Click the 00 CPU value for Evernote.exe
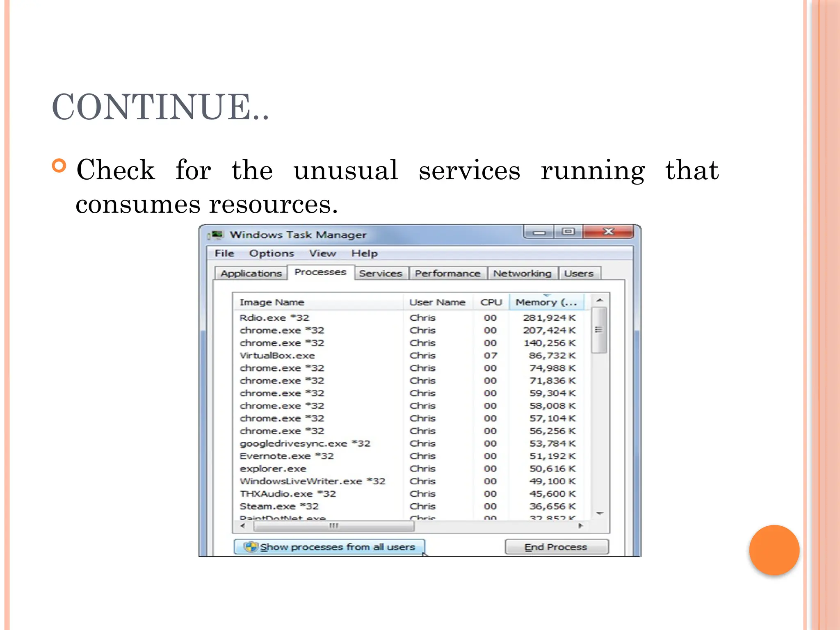 tap(490, 456)
